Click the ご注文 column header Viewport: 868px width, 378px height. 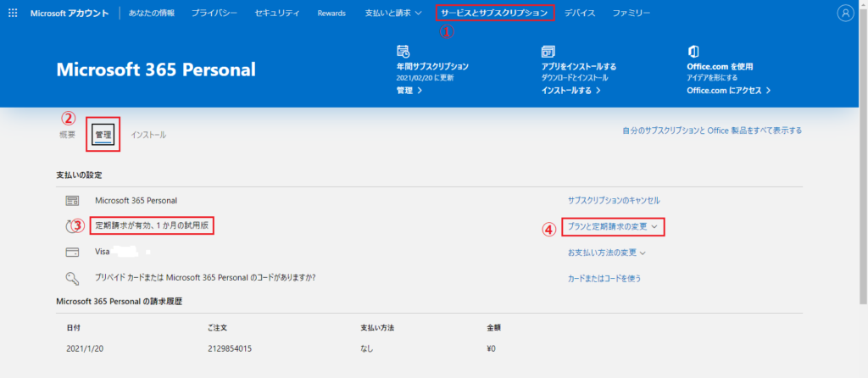(x=216, y=328)
